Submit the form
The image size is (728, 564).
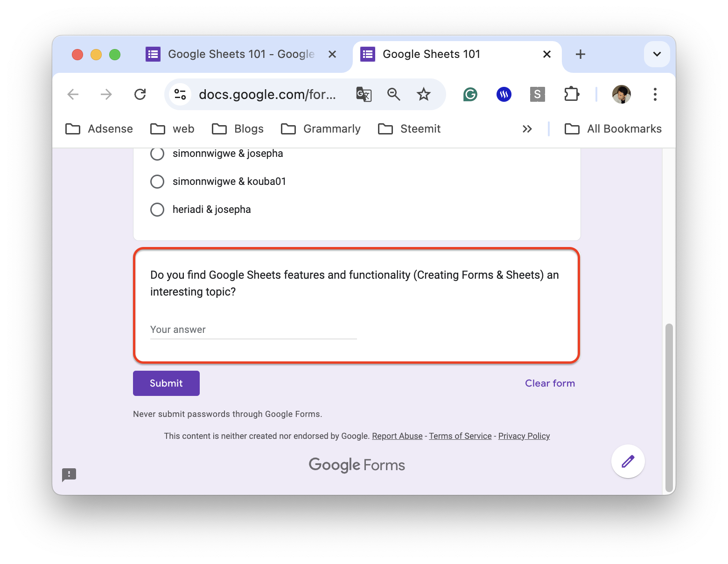(x=166, y=383)
